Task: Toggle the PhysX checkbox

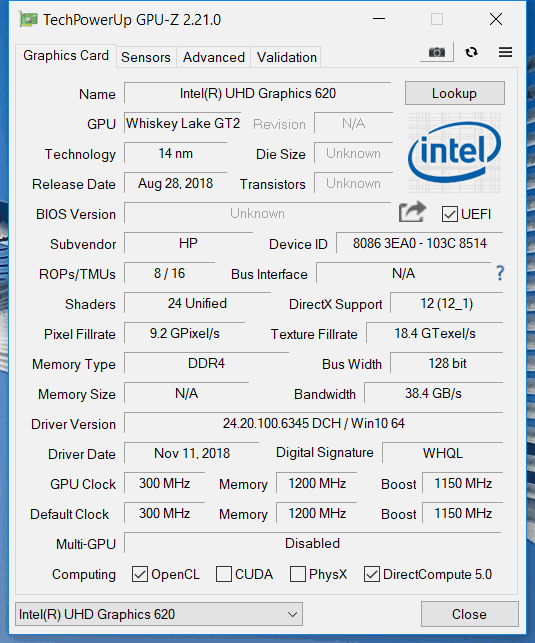Action: (298, 574)
